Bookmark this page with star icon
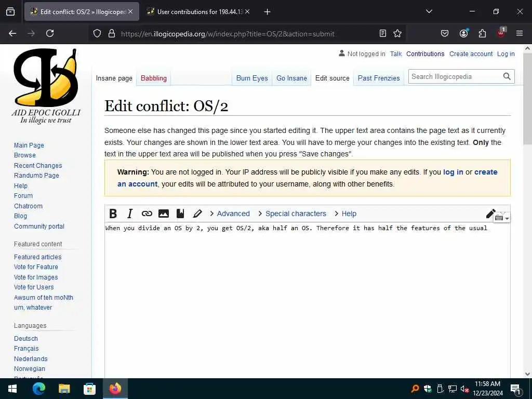This screenshot has width=532, height=399. click(397, 33)
